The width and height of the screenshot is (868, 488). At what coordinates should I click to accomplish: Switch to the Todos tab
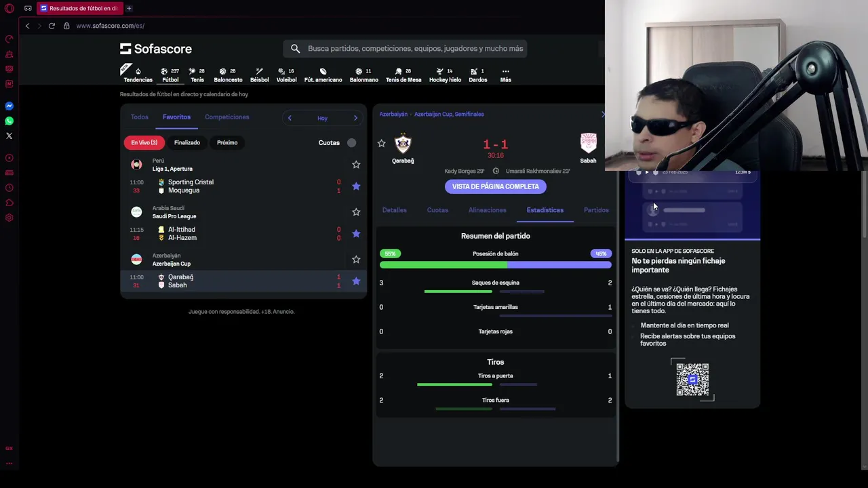click(x=139, y=117)
